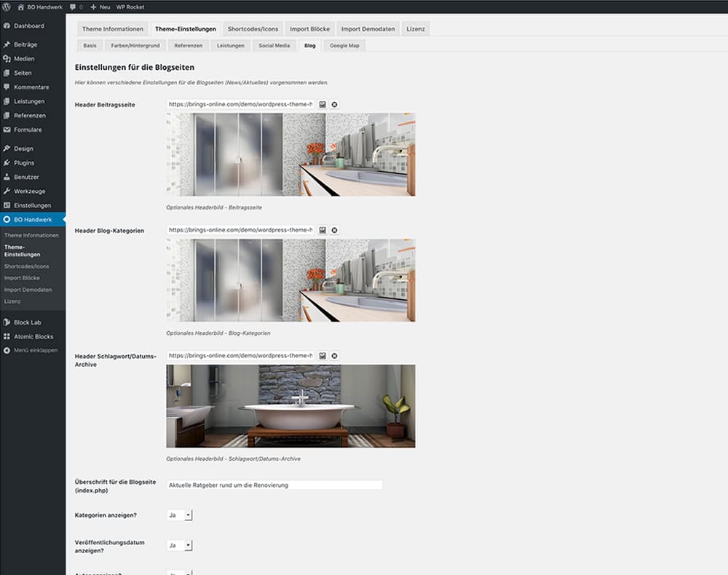
Task: Open Import Demodaten in sidebar submenu
Action: pyautogui.click(x=28, y=290)
